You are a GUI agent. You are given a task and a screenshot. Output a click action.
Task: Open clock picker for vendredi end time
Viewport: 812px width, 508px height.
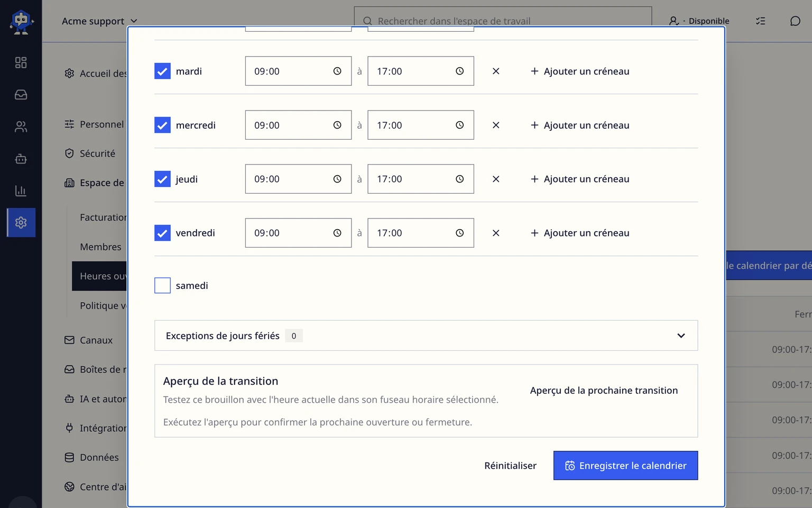pos(460,233)
